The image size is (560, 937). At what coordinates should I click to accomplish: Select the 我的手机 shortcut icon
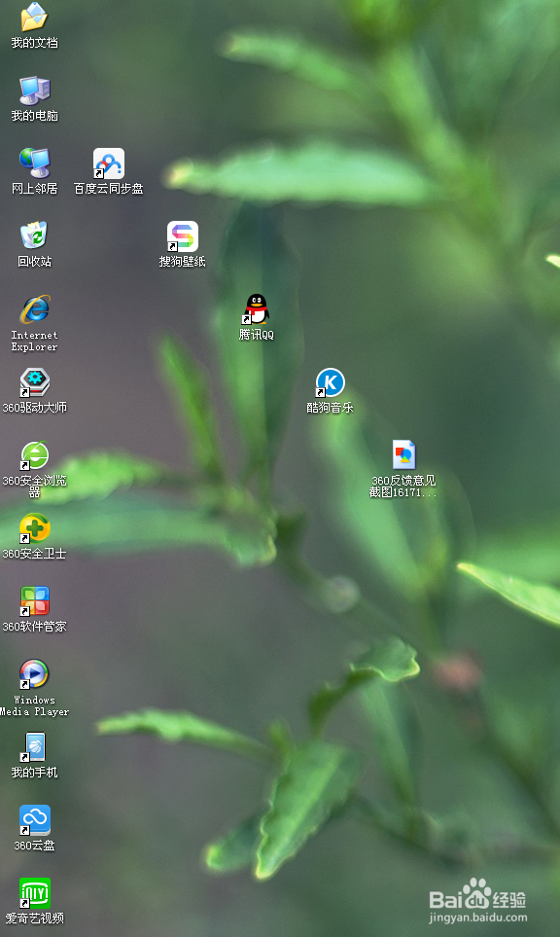pyautogui.click(x=35, y=747)
